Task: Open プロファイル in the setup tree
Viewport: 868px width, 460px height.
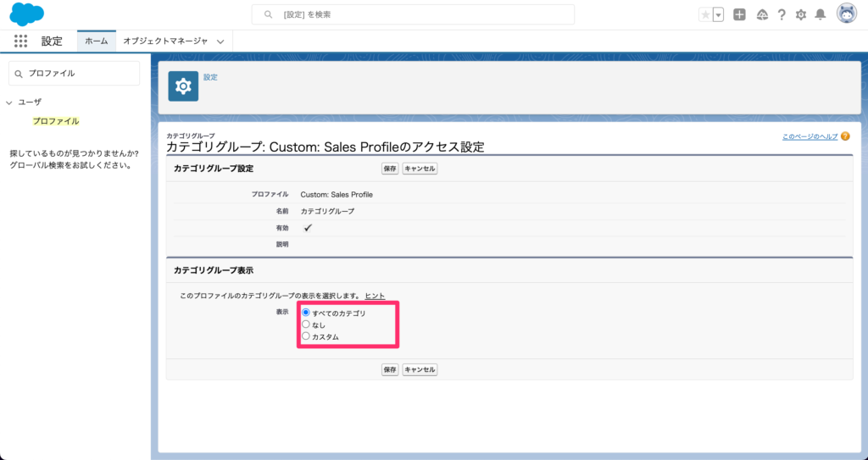Action: tap(55, 121)
